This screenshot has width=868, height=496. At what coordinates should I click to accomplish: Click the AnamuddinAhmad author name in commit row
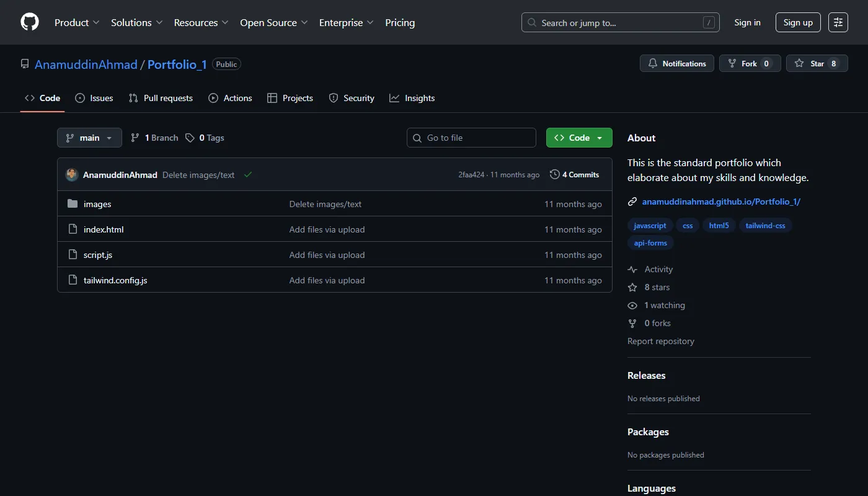[x=120, y=175]
